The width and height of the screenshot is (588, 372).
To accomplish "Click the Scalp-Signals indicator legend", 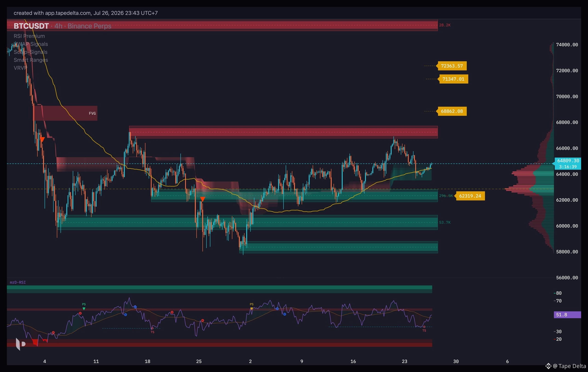I will [31, 52].
